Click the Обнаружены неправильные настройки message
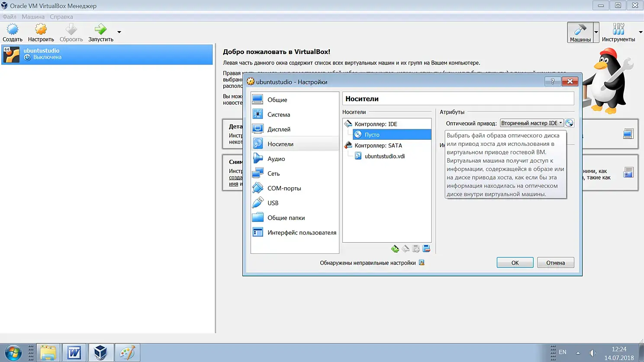The height and width of the screenshot is (362, 644). [x=368, y=263]
